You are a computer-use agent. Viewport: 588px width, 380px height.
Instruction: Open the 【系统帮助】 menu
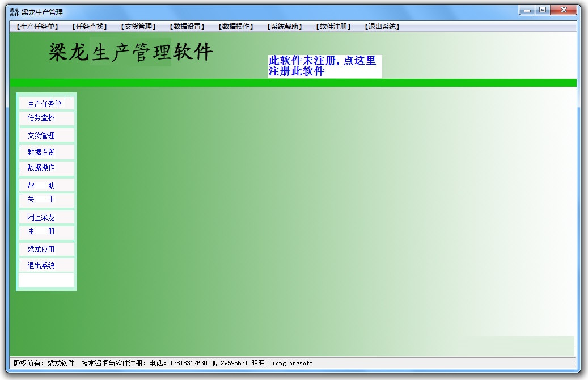(285, 27)
